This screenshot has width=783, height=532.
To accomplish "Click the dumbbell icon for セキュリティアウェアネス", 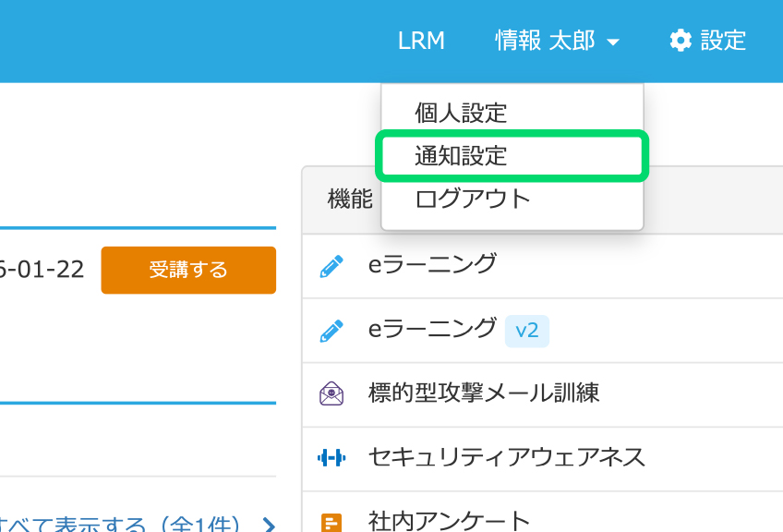I will (x=331, y=457).
